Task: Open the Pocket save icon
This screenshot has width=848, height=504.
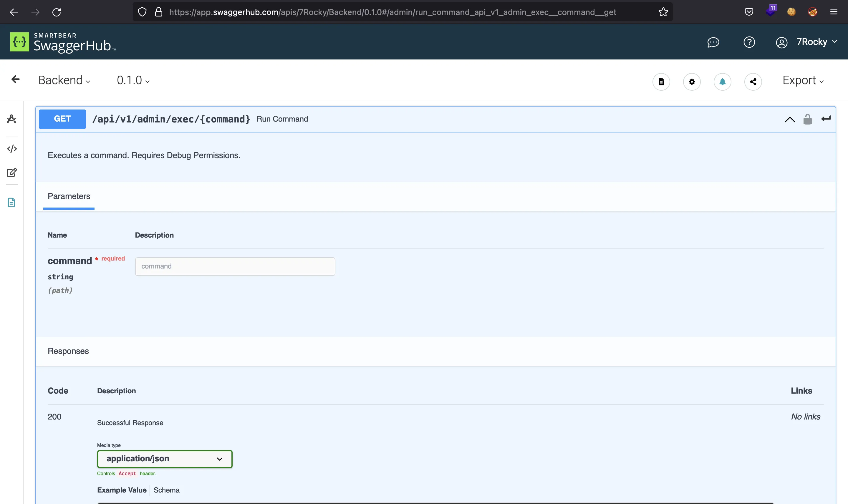Action: click(x=749, y=12)
